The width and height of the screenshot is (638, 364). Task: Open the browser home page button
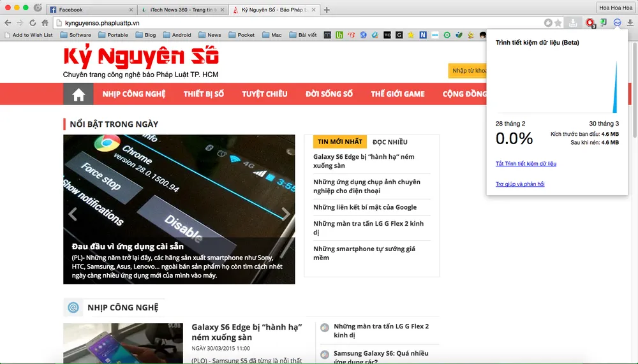point(45,23)
